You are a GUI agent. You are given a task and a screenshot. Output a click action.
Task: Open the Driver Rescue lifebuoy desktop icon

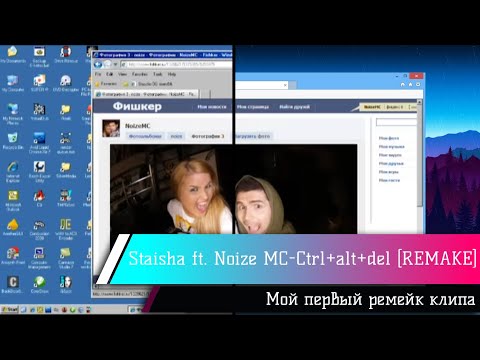[x=66, y=55]
